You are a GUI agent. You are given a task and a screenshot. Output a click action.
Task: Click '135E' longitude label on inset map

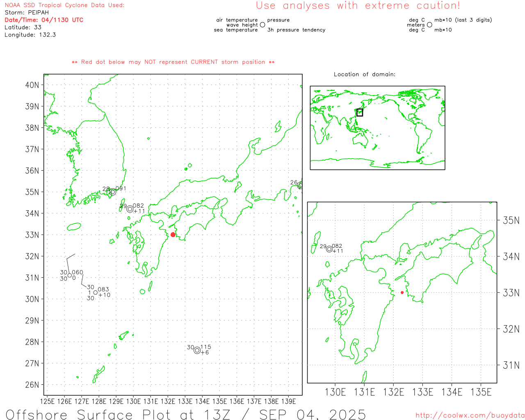[481, 392]
